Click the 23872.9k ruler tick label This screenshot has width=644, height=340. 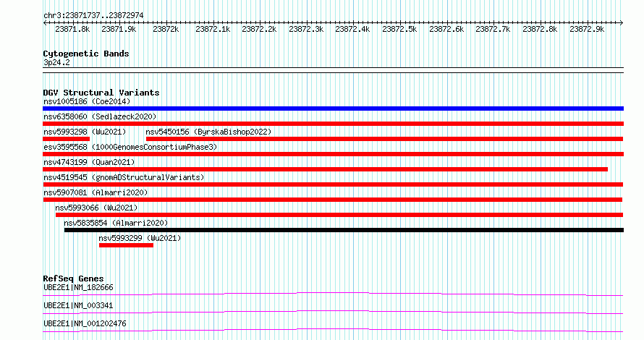point(587,29)
